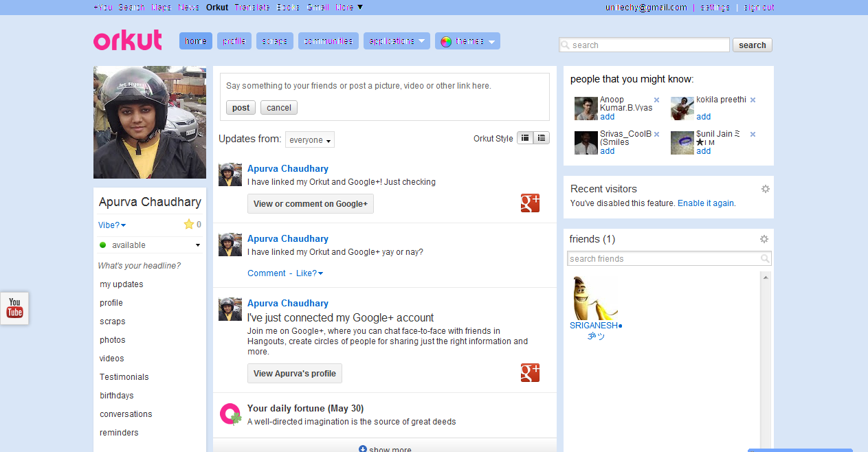Switch to the communities tab

pos(328,41)
